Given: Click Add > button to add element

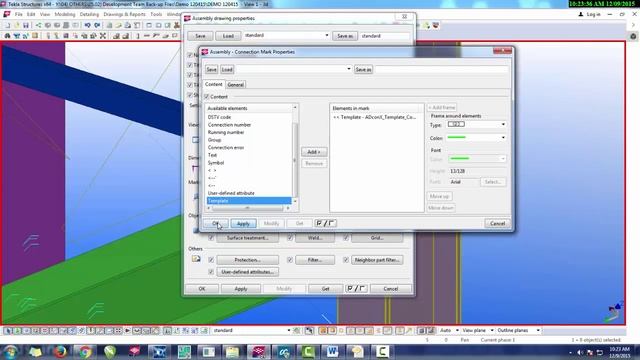Looking at the screenshot, I should (x=314, y=152).
